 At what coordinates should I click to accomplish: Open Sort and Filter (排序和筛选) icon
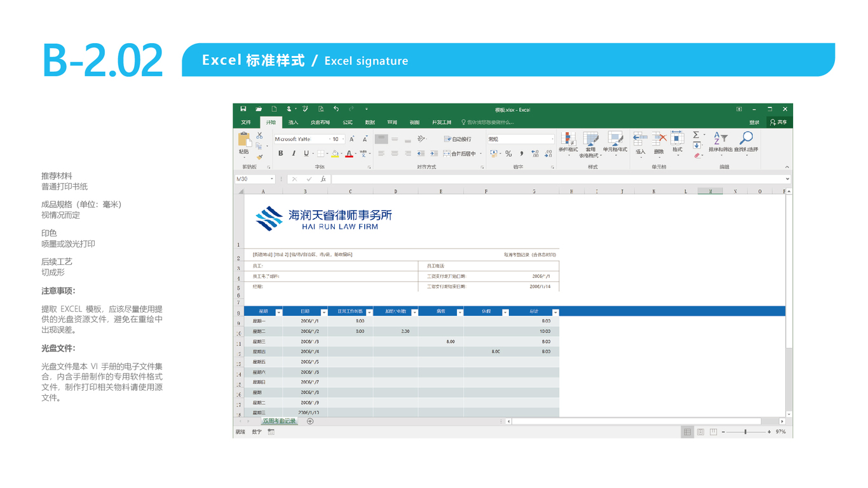coord(720,138)
